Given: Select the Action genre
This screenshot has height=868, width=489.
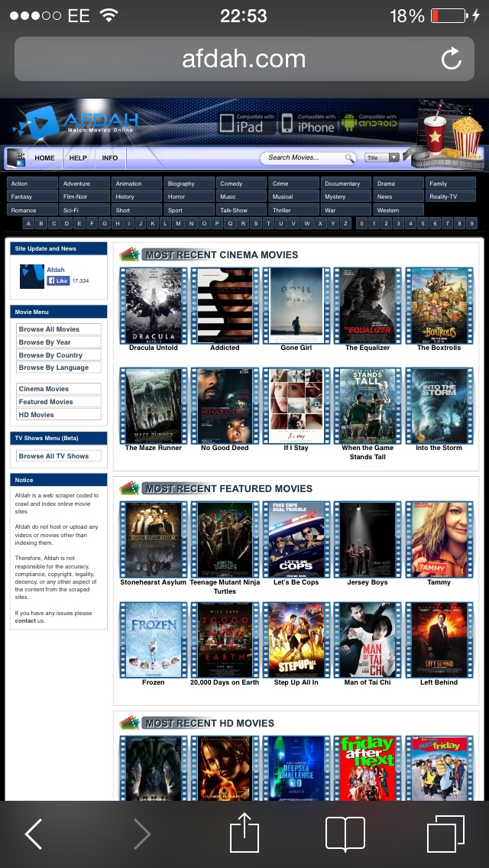Looking at the screenshot, I should point(32,183).
